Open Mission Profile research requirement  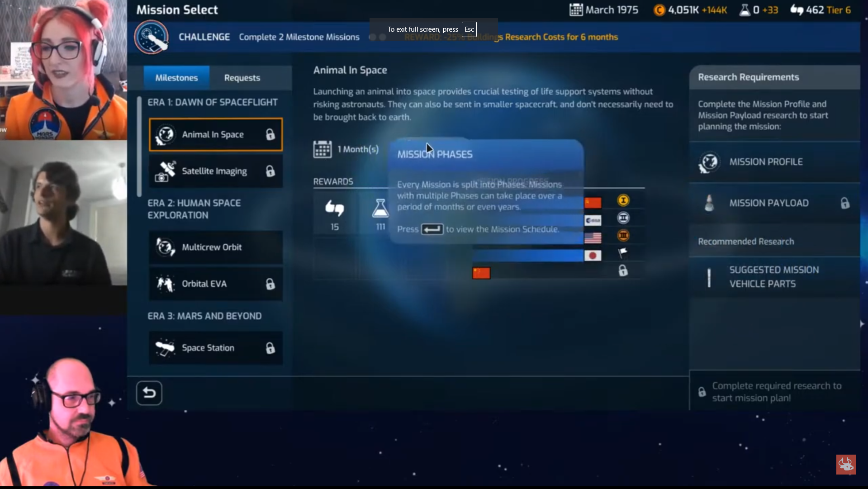tap(774, 162)
